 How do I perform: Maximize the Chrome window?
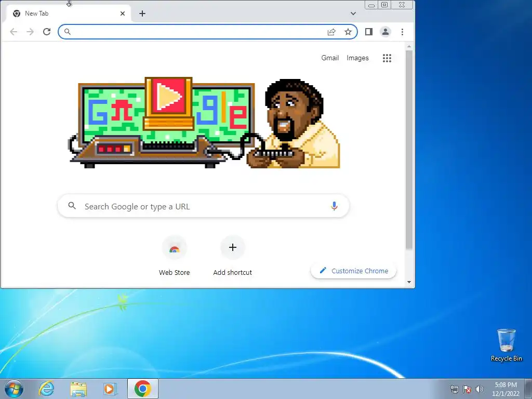[384, 5]
